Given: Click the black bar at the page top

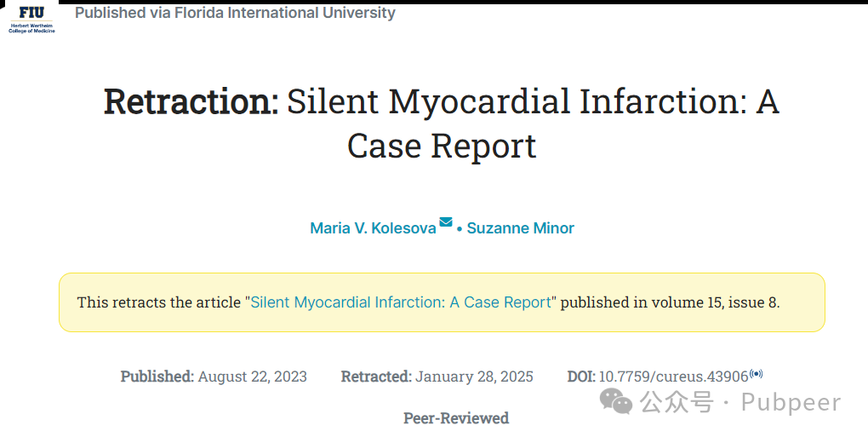Looking at the screenshot, I should tap(463, 2).
